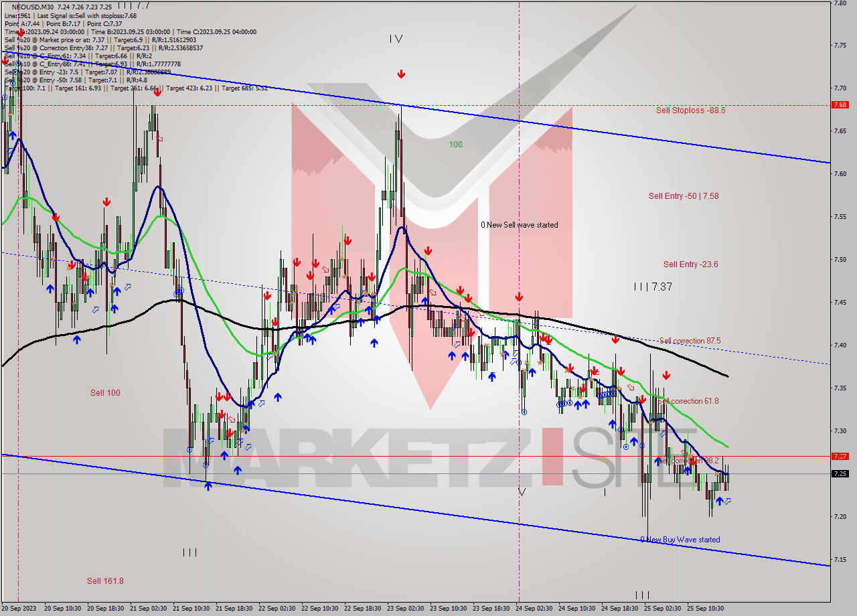Click '23 Sep 18:30' on the time axis
Image resolution: width=857 pixels, height=616 pixels.
point(491,609)
